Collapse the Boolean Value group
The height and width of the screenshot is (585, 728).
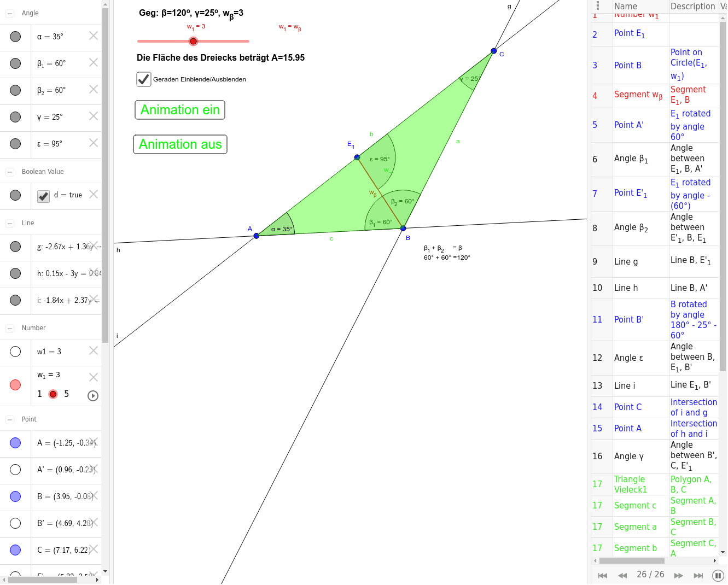[10, 172]
